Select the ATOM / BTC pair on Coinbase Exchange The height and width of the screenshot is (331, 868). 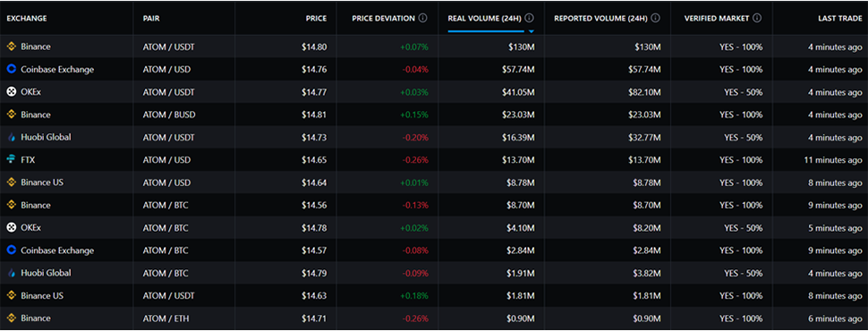(166, 250)
